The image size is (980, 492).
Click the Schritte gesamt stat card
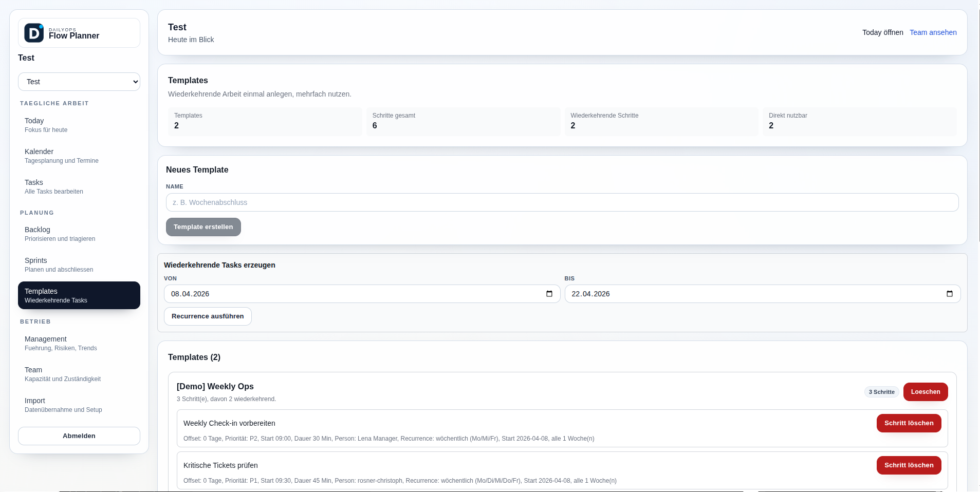[463, 122]
